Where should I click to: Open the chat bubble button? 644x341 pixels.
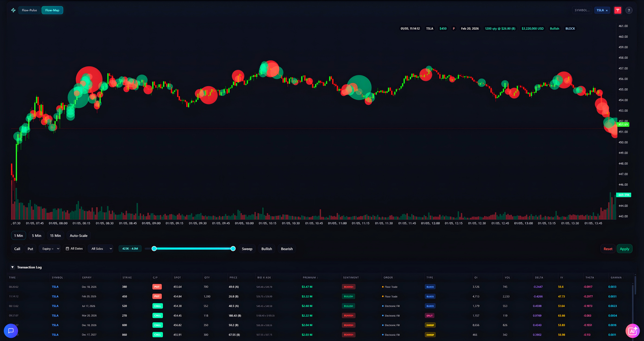click(11, 331)
